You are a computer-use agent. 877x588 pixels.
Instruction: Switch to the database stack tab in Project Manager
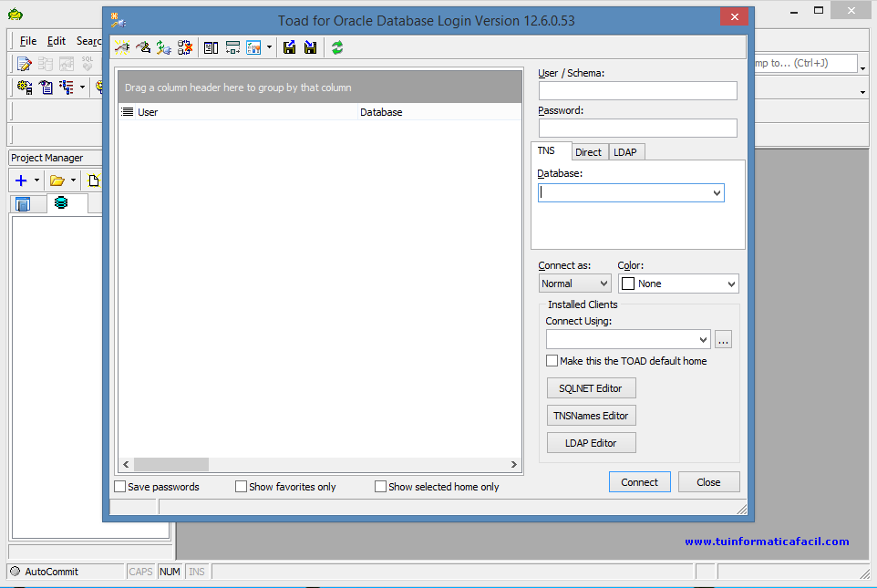tap(61, 202)
